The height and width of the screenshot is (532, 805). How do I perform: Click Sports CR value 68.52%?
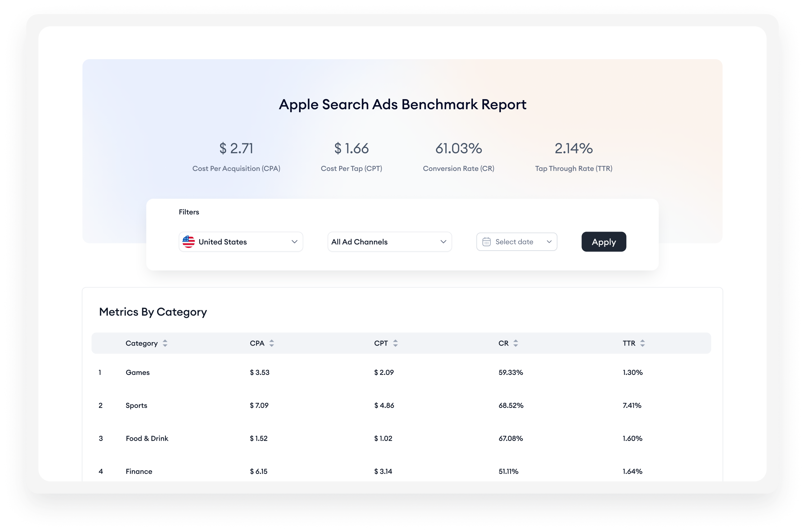tap(511, 405)
